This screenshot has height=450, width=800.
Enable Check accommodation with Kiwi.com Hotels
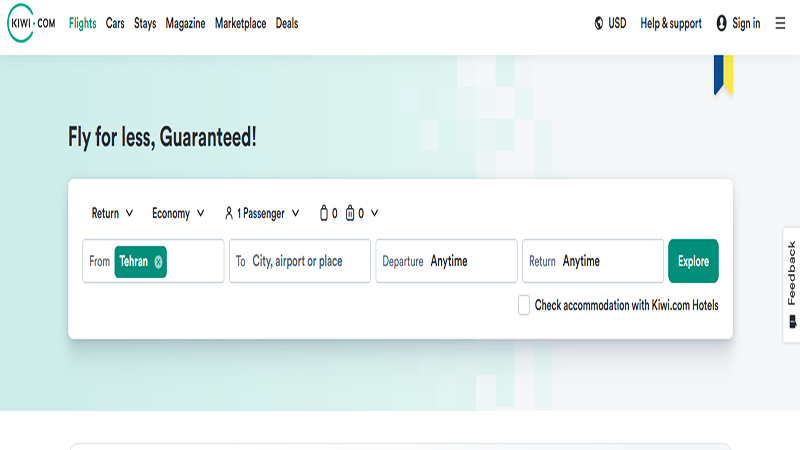524,305
